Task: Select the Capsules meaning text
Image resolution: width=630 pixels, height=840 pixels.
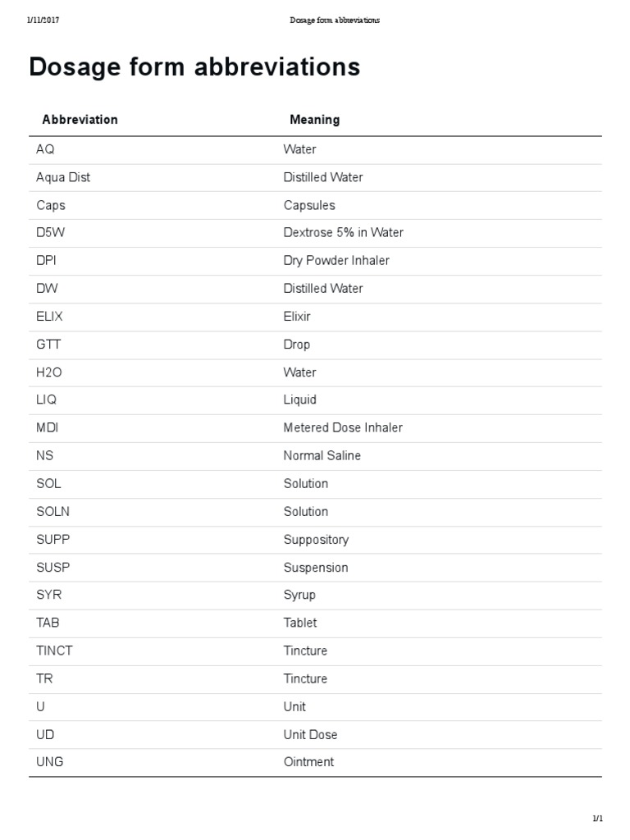Action: (x=309, y=205)
